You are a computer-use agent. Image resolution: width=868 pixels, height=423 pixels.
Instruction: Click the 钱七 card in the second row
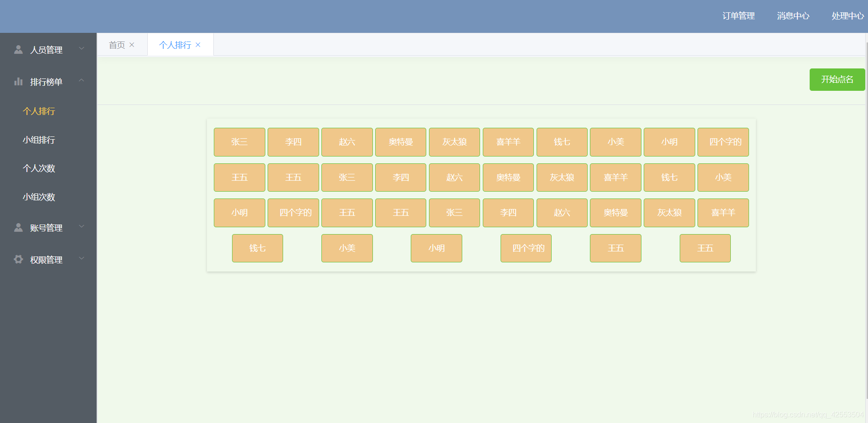click(669, 178)
